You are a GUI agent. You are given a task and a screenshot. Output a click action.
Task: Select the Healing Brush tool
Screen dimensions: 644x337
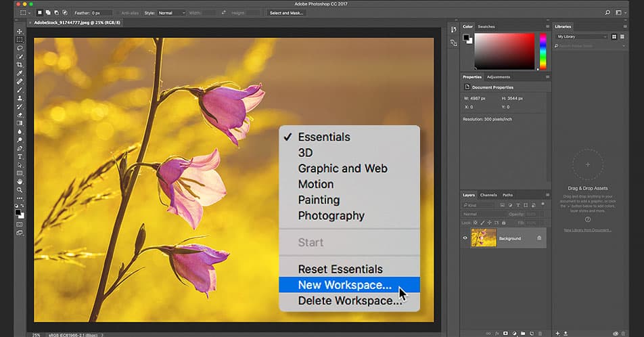(x=20, y=81)
